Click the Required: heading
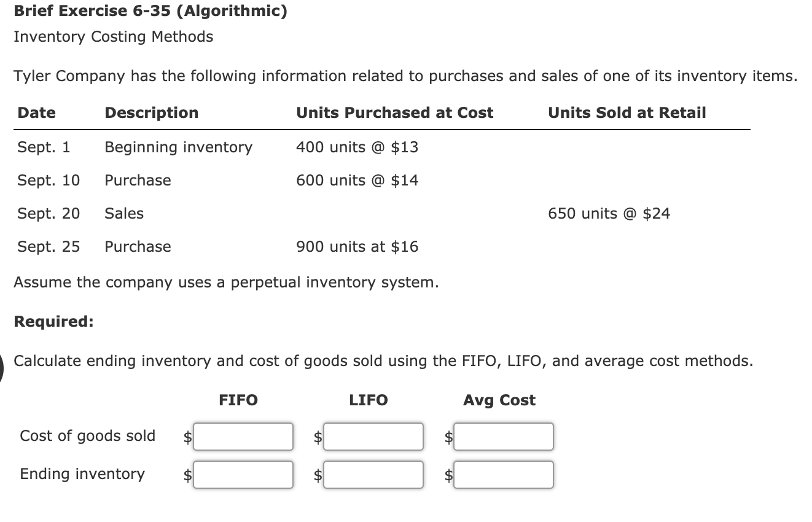Viewport: 812px width, 522px height. pos(52,321)
